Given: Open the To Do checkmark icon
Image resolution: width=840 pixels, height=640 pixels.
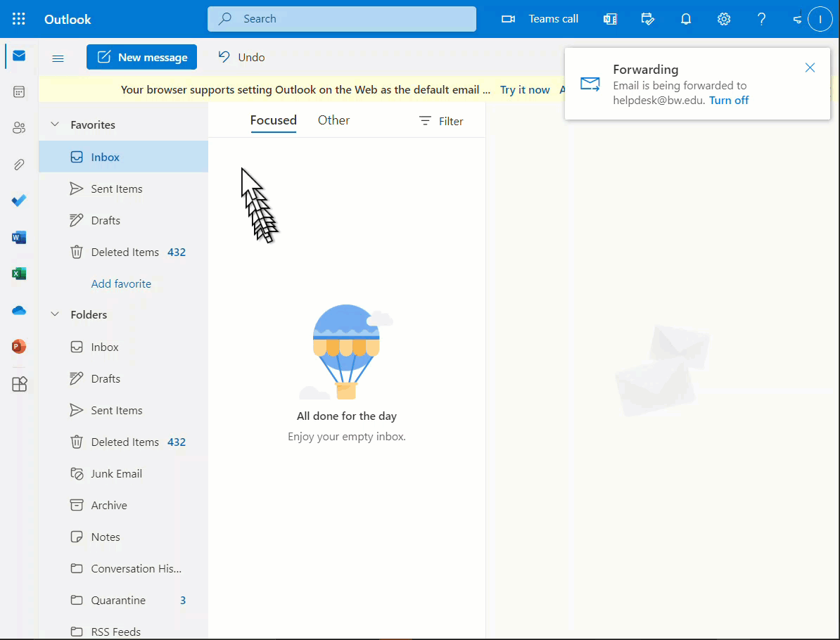Looking at the screenshot, I should [19, 201].
